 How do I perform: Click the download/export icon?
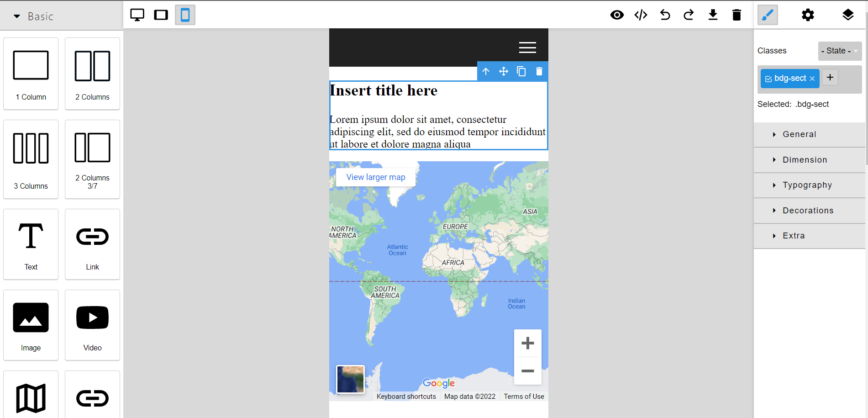713,15
